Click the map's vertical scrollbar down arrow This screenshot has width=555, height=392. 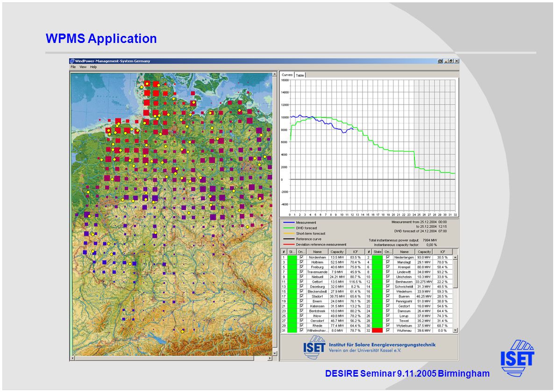(x=274, y=353)
